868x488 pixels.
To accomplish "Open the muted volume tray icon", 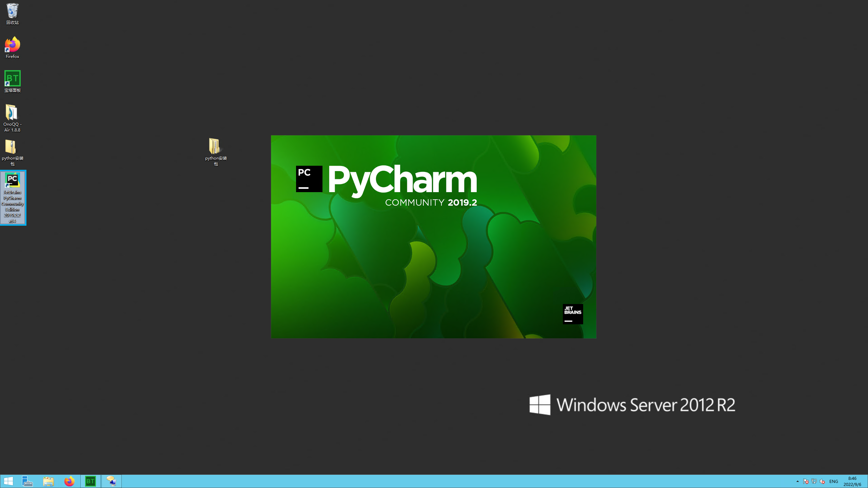I will (822, 481).
